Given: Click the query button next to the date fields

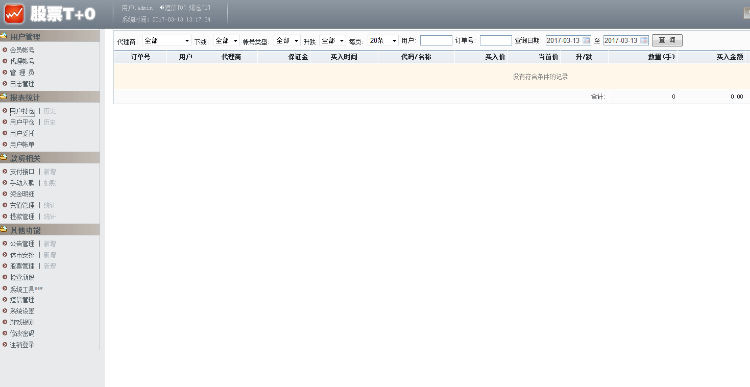Looking at the screenshot, I should 667,41.
